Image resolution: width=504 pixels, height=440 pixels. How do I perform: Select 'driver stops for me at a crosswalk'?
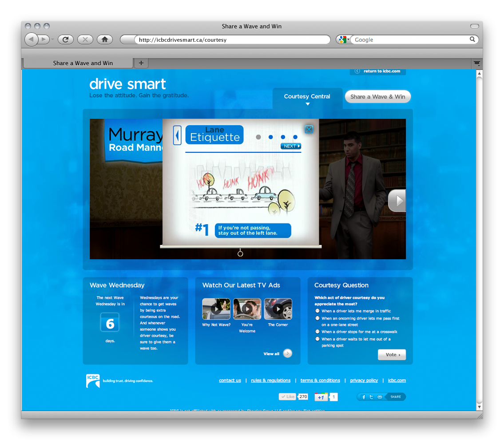(x=317, y=331)
